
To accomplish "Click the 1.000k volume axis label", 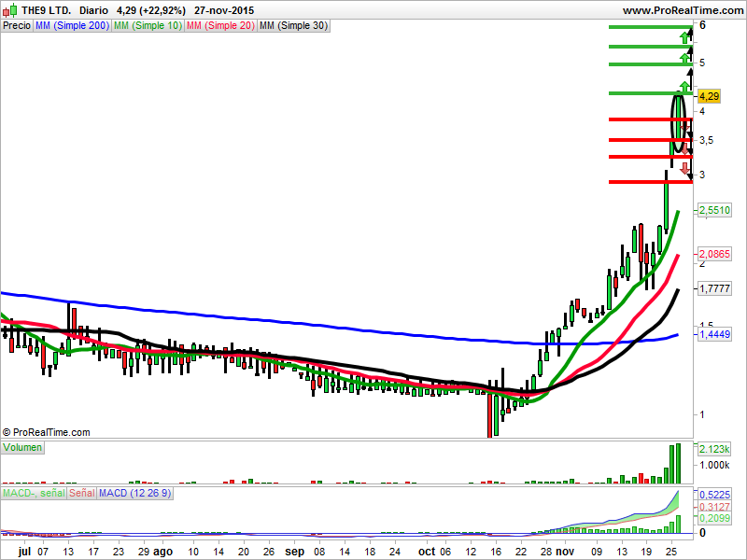I will (x=714, y=465).
